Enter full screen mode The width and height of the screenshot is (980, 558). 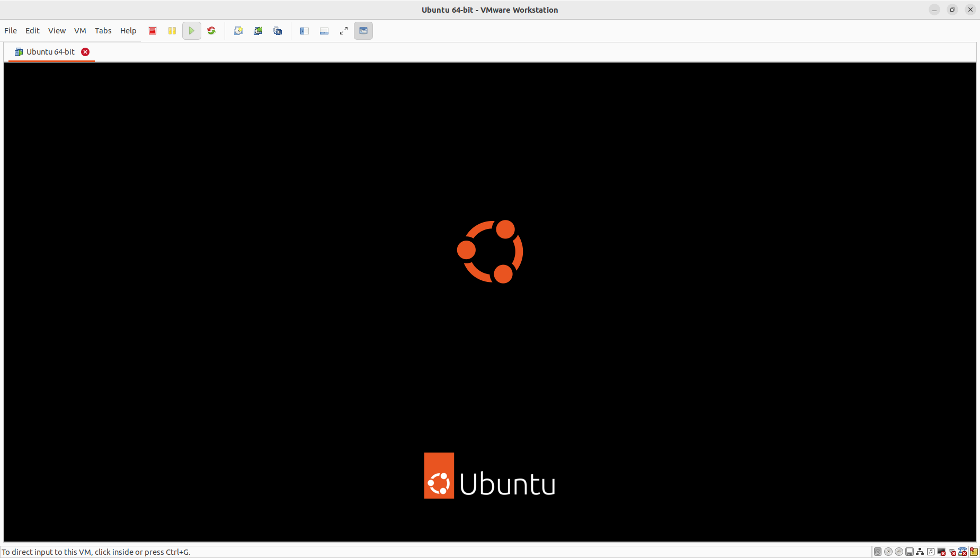pos(344,31)
